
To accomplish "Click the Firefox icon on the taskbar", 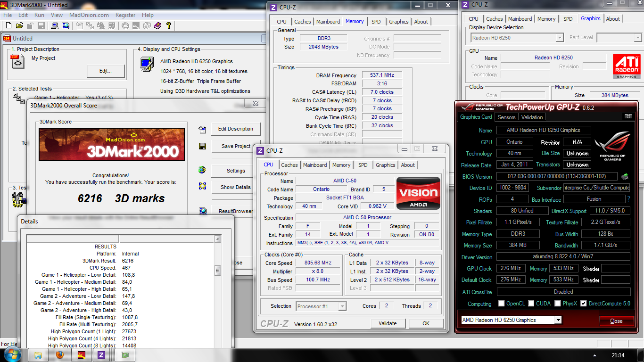I will tap(60, 355).
